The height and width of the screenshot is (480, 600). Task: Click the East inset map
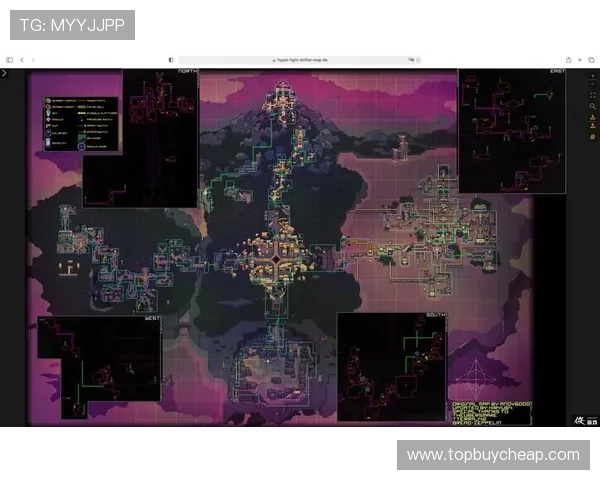tap(512, 130)
